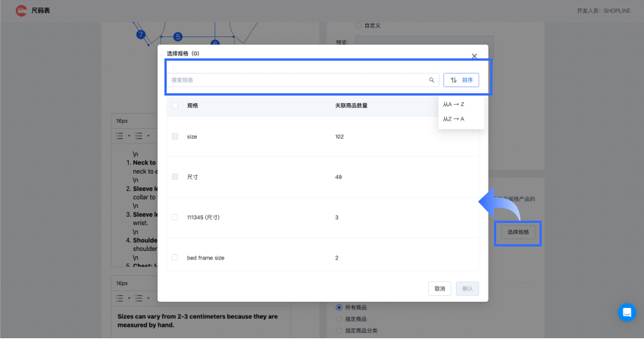Click the blue marker 5 on size diagram
Viewport: 644px width, 339px height.
click(x=177, y=37)
